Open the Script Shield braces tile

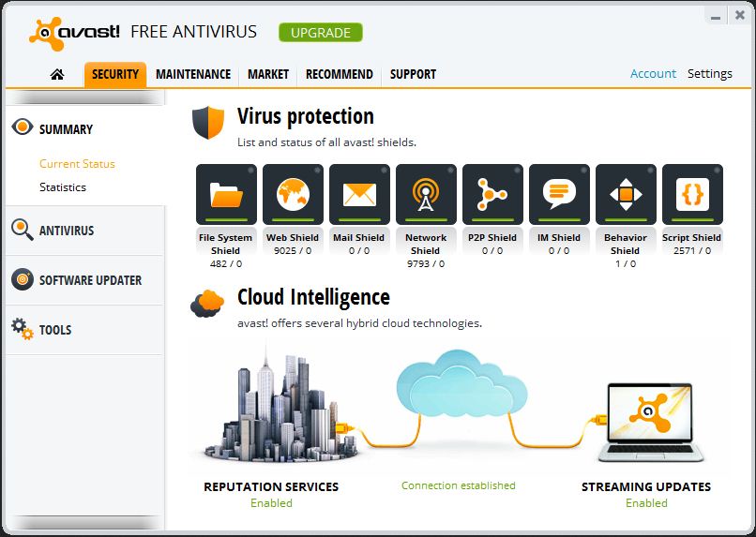click(692, 195)
